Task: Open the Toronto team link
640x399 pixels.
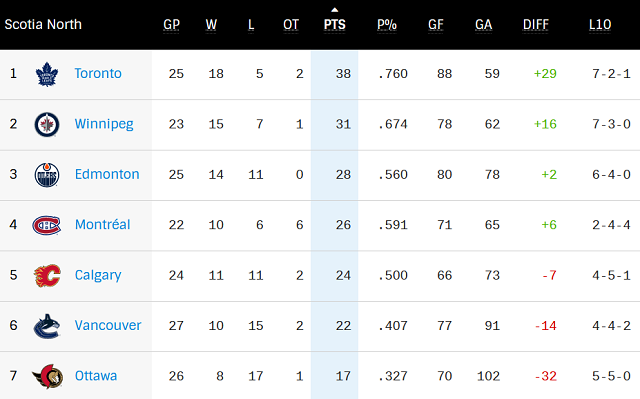Action: pyautogui.click(x=98, y=73)
